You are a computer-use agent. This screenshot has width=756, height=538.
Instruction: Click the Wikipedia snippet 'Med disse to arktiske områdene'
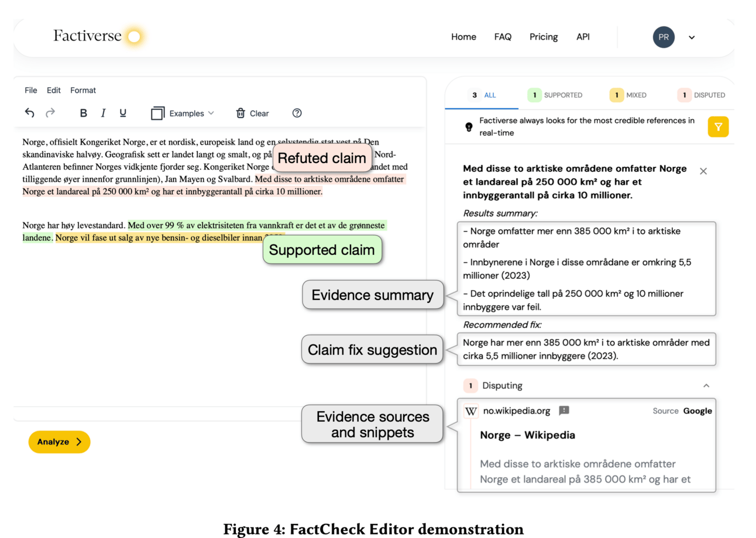(x=586, y=471)
